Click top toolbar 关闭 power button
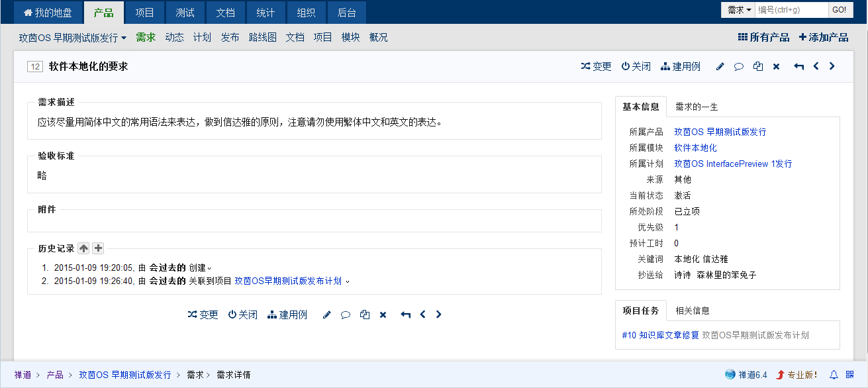 coord(636,67)
